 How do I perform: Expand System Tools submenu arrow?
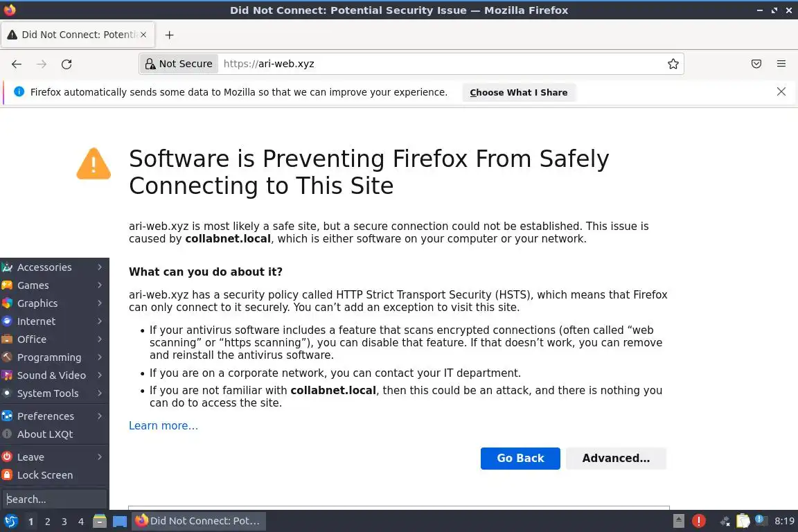coord(100,393)
